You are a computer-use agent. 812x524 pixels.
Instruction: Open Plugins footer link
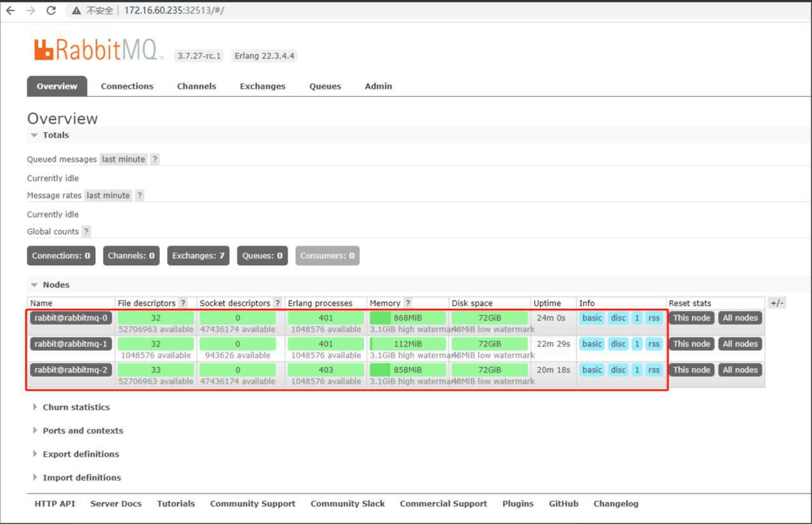coord(518,504)
